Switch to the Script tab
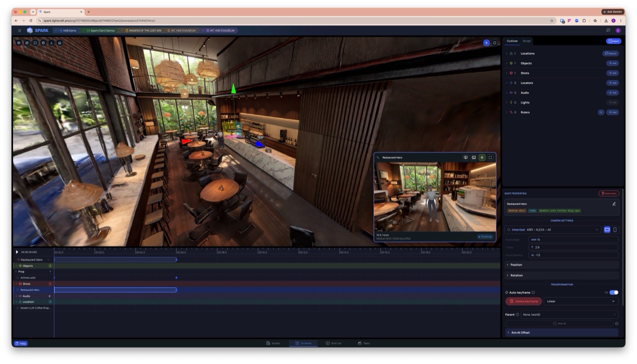 tap(527, 41)
